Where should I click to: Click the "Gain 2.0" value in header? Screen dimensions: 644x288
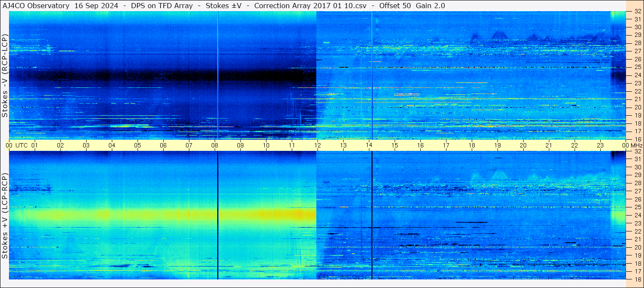point(431,6)
